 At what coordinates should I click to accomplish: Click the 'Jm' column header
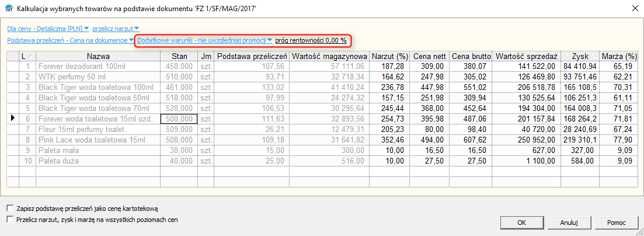[206, 56]
